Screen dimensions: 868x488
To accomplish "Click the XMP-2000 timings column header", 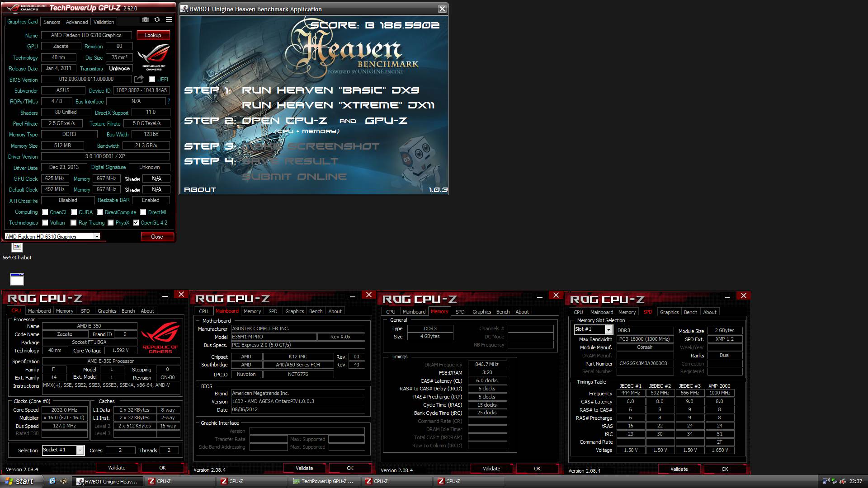I will coord(719,386).
